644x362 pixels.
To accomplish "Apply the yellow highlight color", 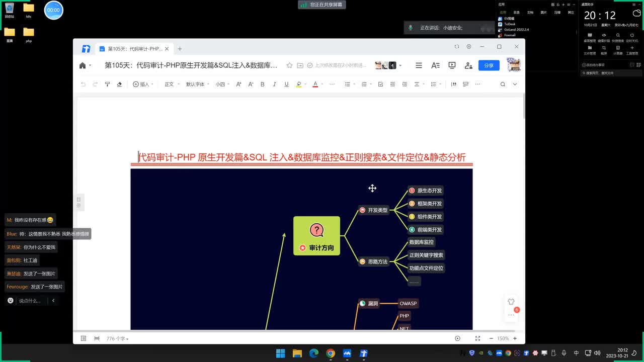I will point(299,84).
